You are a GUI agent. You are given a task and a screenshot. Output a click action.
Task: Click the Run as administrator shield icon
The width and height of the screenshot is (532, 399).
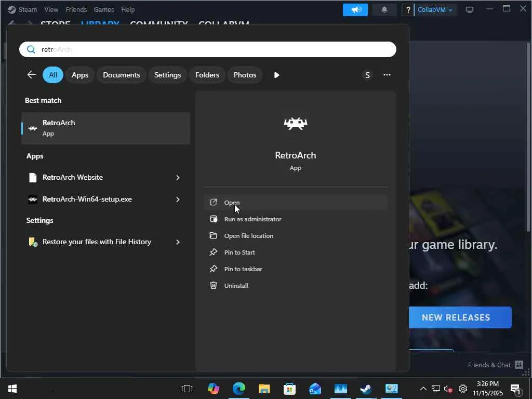(214, 219)
